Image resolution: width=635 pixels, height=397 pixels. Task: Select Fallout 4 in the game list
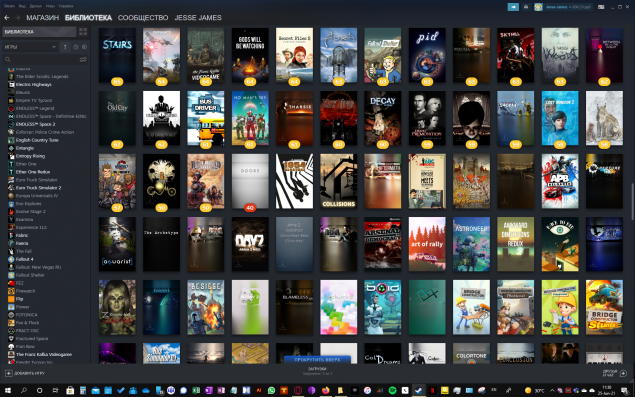pyautogui.click(x=24, y=259)
